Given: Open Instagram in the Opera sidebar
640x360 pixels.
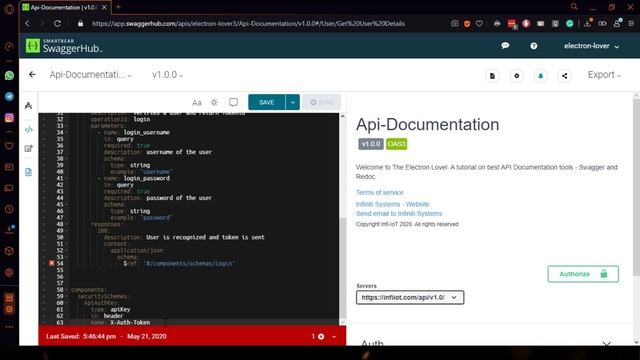Looking at the screenshot, I should click(x=9, y=118).
